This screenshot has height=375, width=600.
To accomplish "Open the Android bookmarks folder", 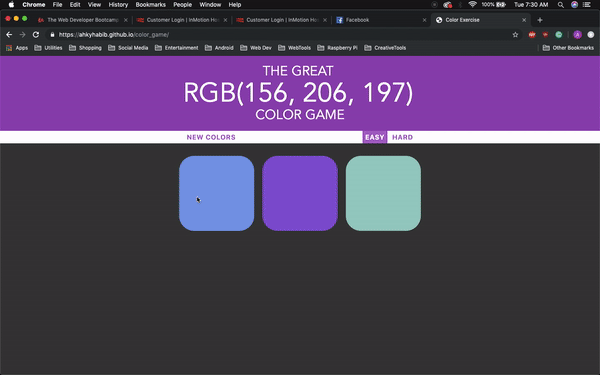I will coord(219,48).
